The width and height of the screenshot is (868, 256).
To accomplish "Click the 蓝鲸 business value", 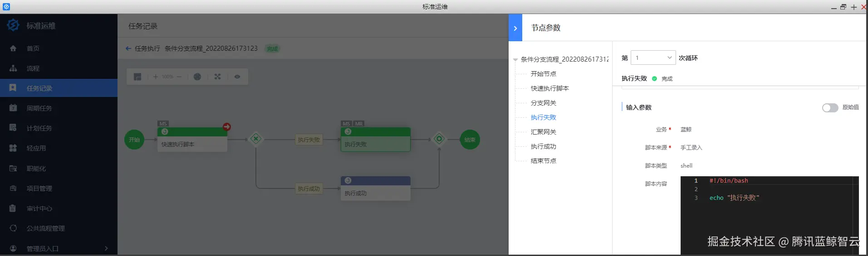I will pos(686,130).
